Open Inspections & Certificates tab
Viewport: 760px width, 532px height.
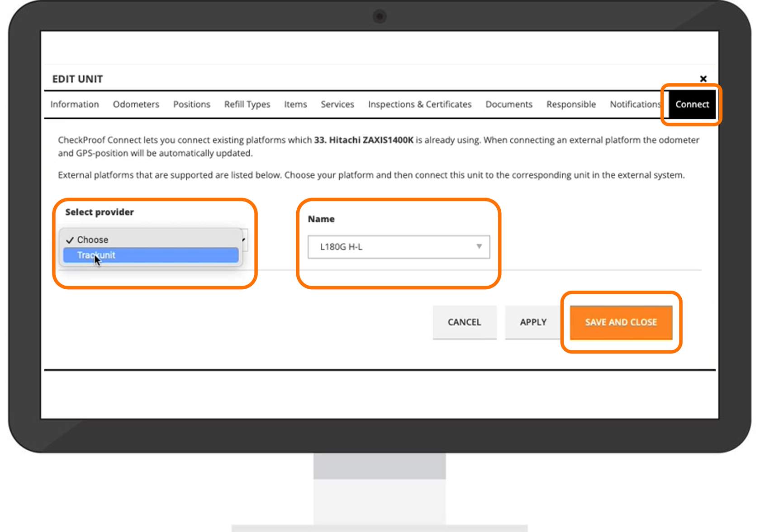419,104
